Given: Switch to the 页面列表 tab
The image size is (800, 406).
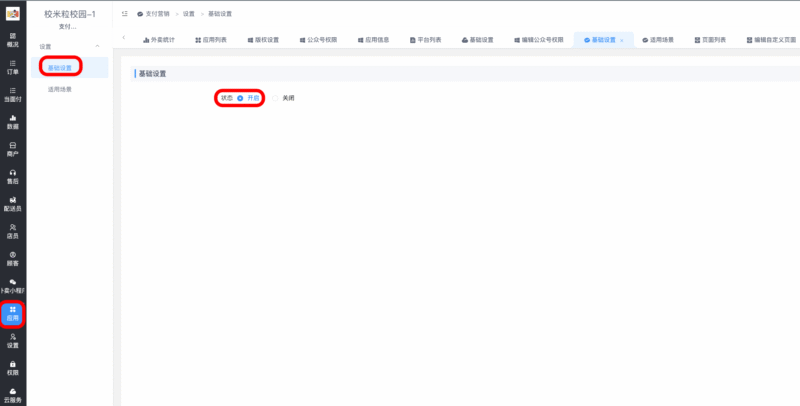Looking at the screenshot, I should pyautogui.click(x=711, y=40).
